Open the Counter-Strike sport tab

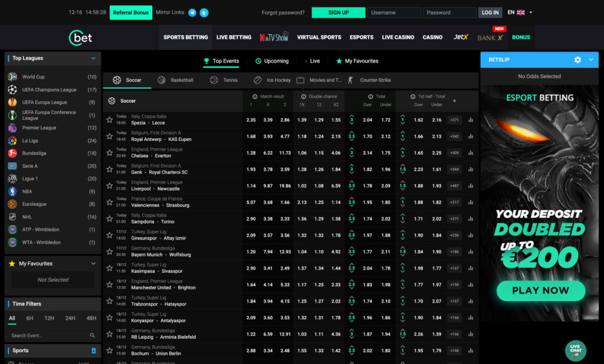370,80
